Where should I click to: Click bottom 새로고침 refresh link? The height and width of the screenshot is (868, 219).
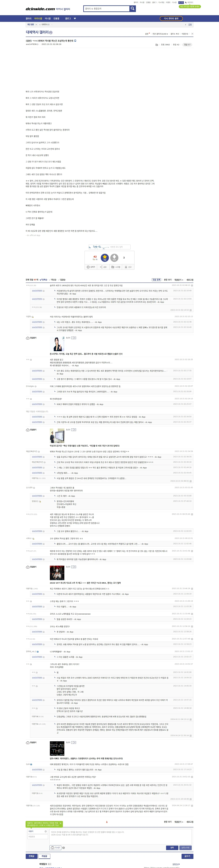(x=190, y=822)
